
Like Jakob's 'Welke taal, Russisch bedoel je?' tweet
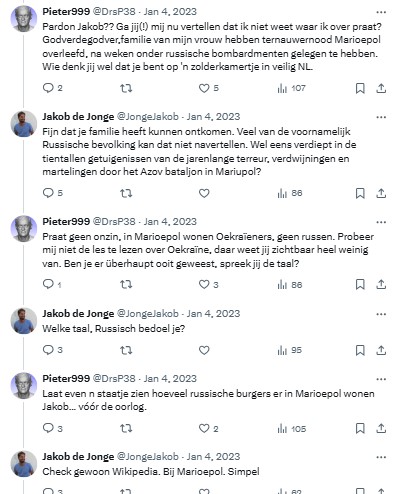point(204,350)
